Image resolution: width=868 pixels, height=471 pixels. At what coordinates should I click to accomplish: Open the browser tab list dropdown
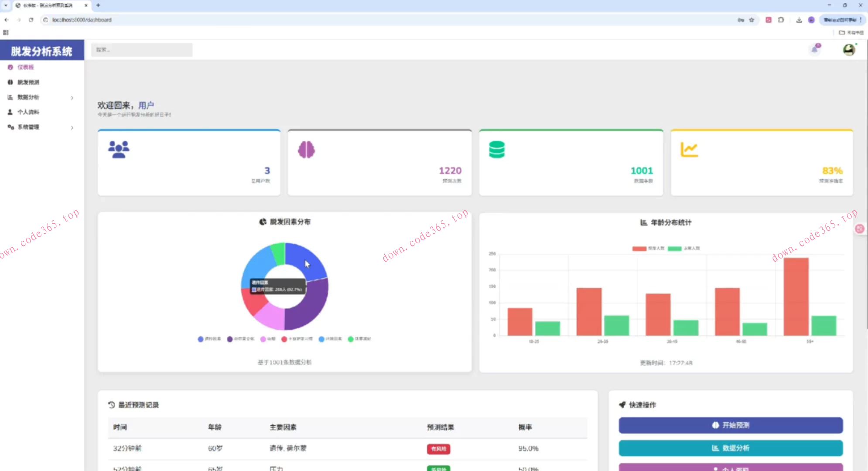pyautogui.click(x=6, y=5)
